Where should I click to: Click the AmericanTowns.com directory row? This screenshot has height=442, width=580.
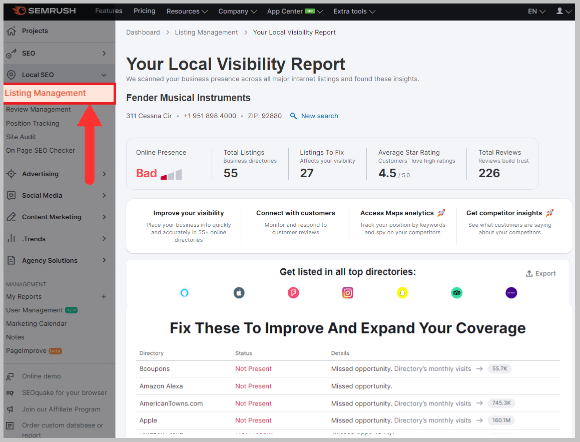(x=348, y=404)
